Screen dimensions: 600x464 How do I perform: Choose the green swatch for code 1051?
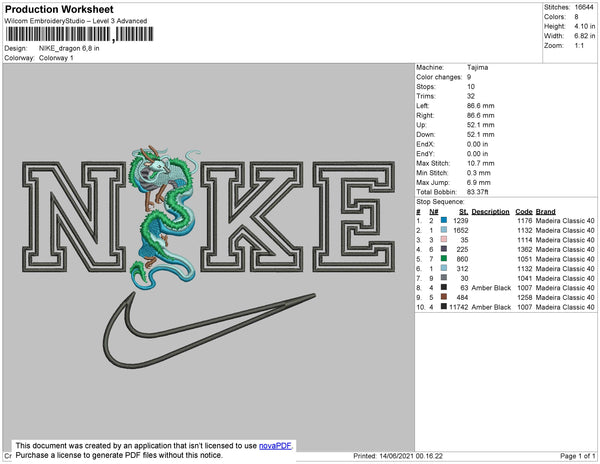[444, 259]
